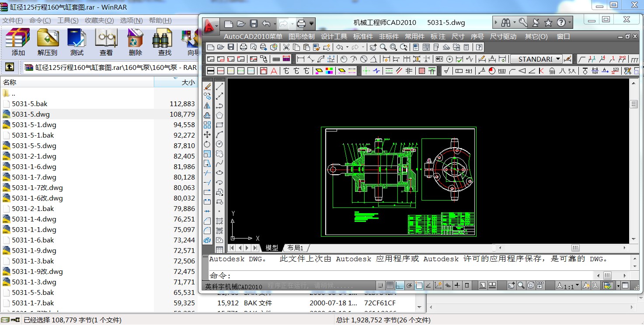Click the Print plotter icon in AutoCAD toolbar

pos(244,47)
